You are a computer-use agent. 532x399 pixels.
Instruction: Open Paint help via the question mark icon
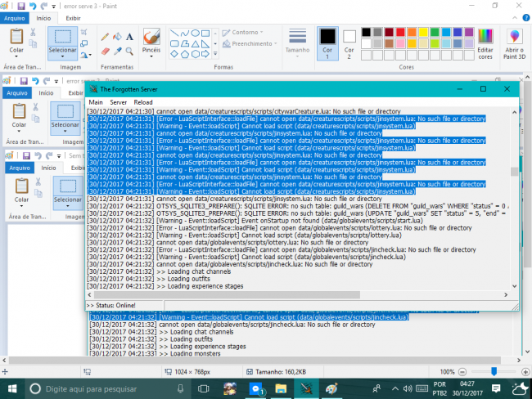coord(526,18)
